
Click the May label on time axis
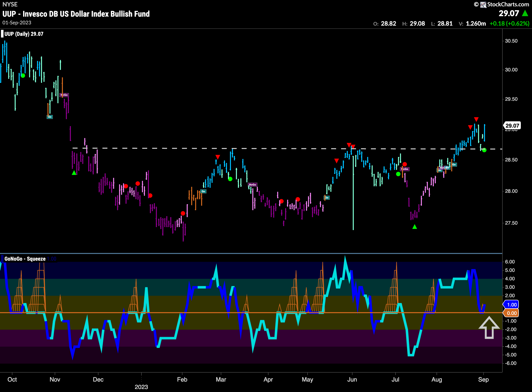tap(308, 379)
